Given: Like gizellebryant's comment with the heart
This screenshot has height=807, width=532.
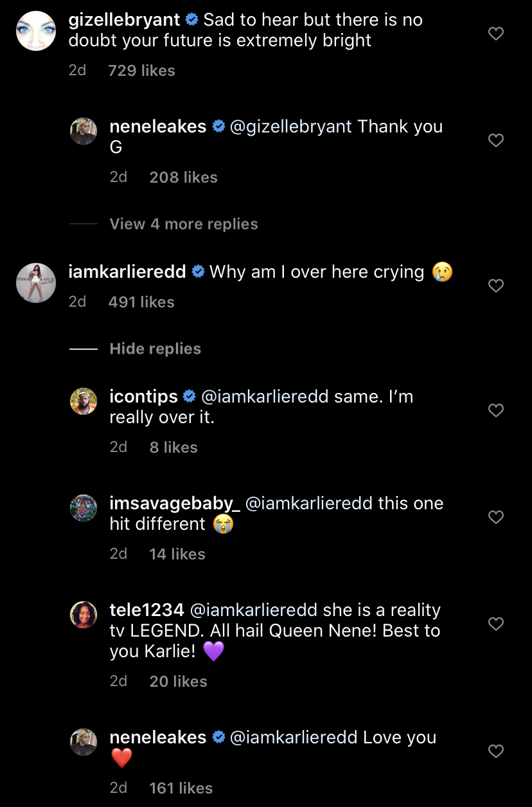Looking at the screenshot, I should point(496,33).
